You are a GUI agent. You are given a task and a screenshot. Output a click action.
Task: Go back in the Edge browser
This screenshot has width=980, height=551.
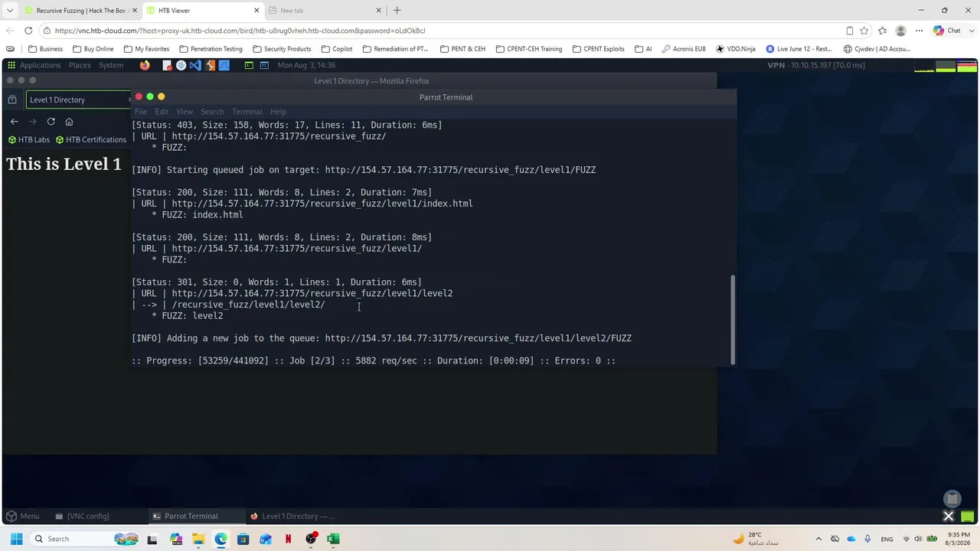pos(10,31)
